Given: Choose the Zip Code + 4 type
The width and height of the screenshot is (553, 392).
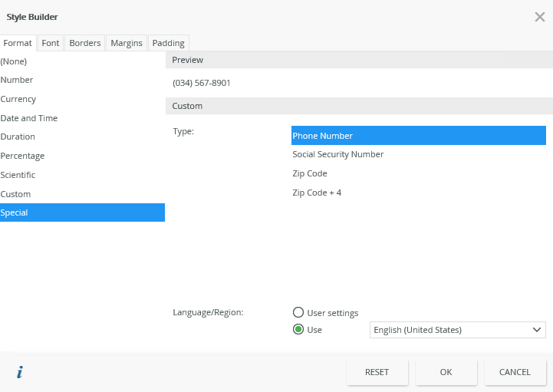Looking at the screenshot, I should [317, 193].
